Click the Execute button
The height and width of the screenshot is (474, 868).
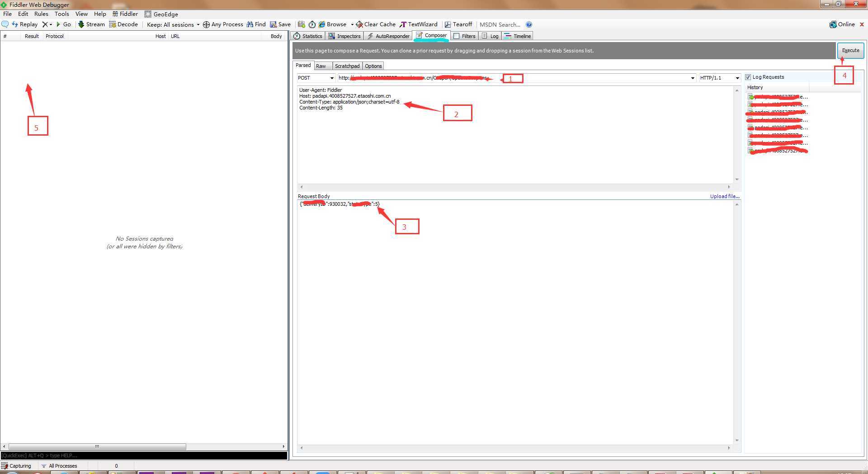coord(850,51)
